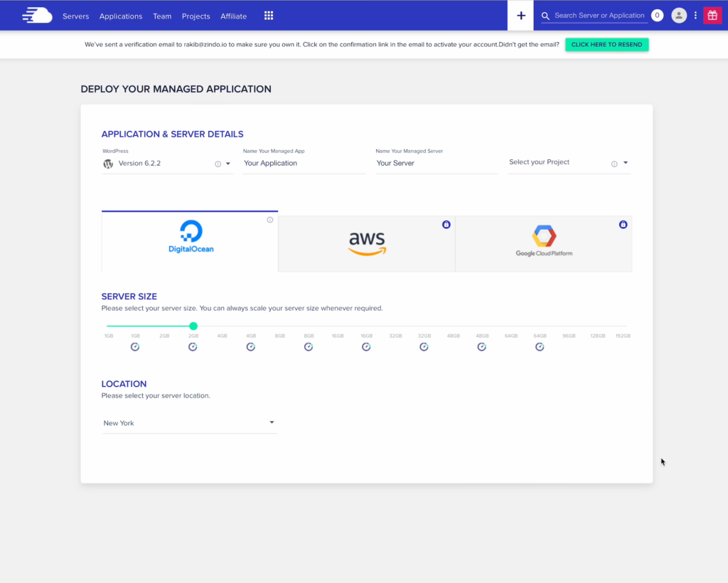Go to the Team menu item
The height and width of the screenshot is (583, 728).
[x=162, y=16]
